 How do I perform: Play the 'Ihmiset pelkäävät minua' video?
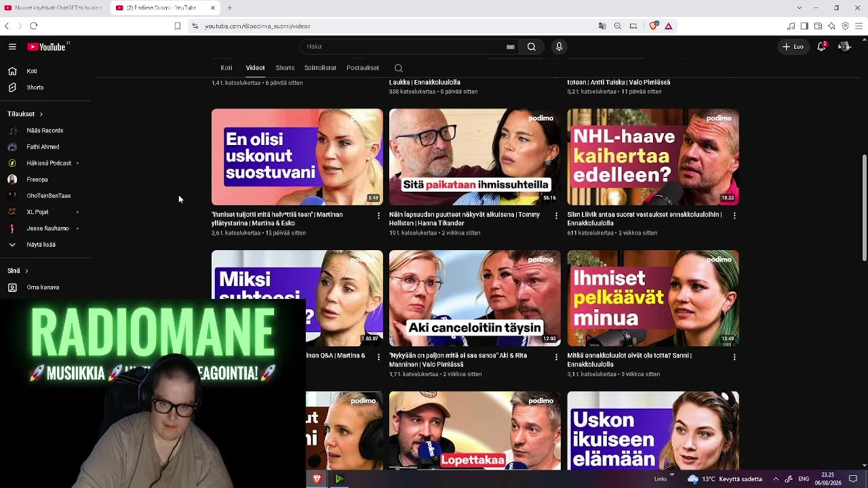point(653,298)
